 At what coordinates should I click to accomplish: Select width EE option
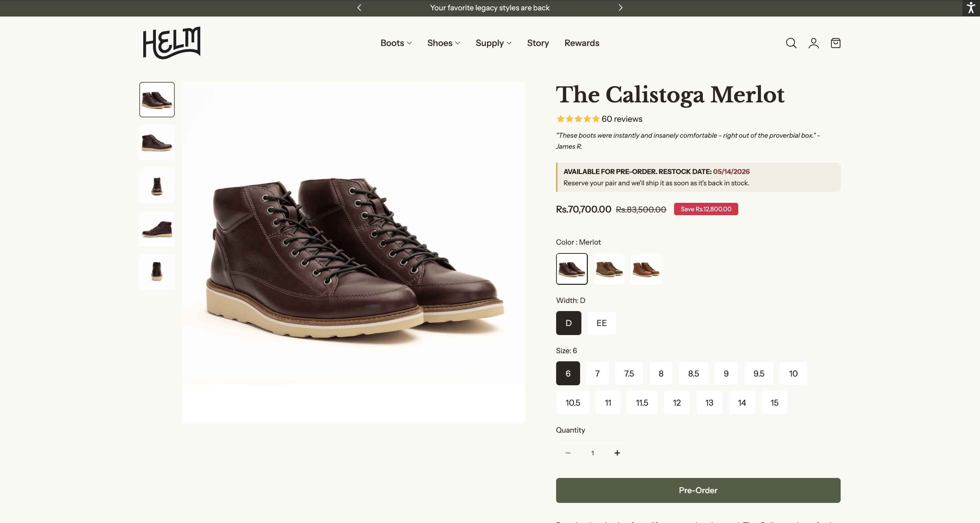(x=601, y=323)
